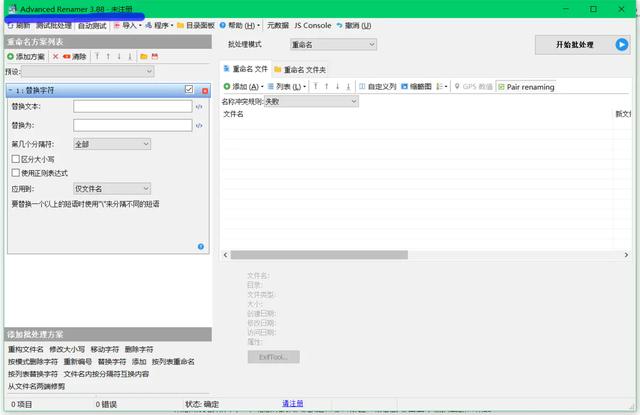Image resolution: width=640 pixels, height=415 pixels.
Task: Click the red X delete-method icon
Action: point(56,57)
